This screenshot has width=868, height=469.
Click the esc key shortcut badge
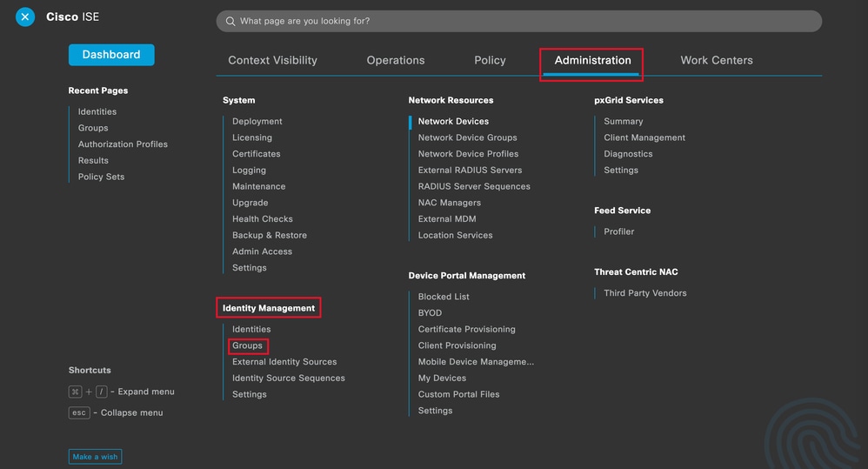click(79, 412)
